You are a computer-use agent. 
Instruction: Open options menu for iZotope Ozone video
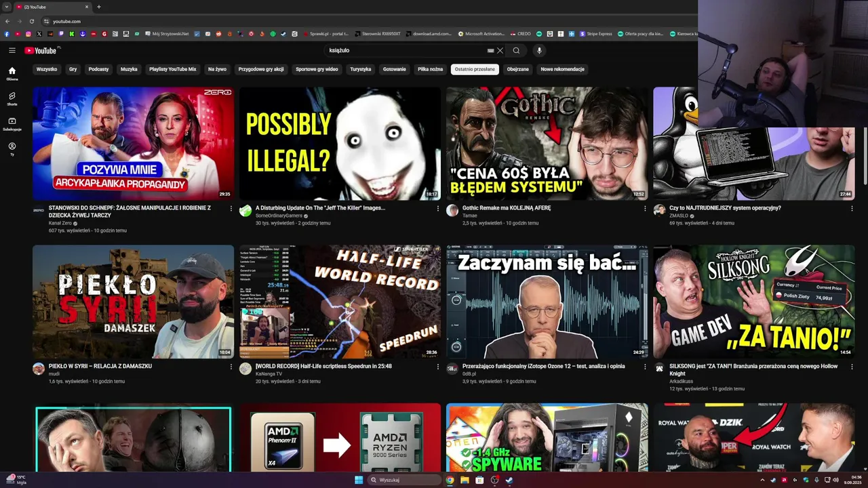click(644, 367)
